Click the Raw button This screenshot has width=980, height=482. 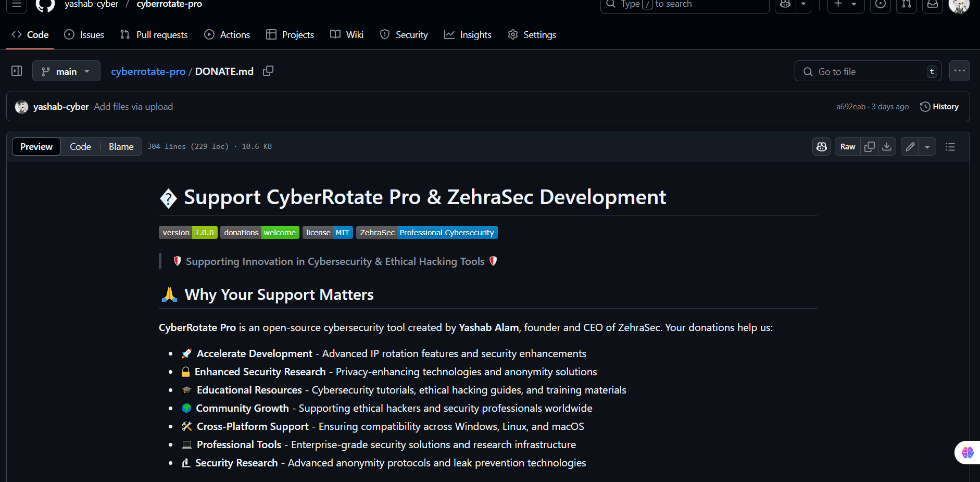[847, 147]
